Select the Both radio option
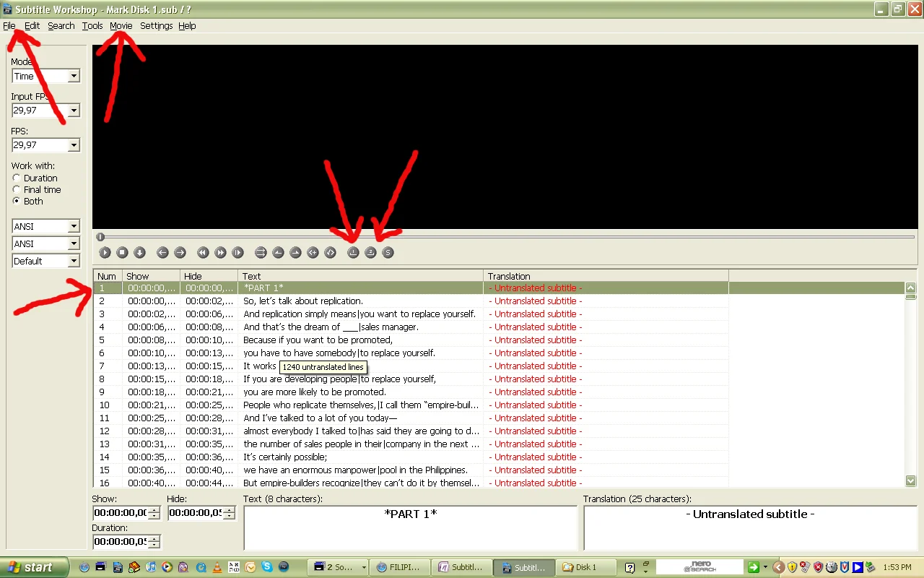This screenshot has width=924, height=578. coord(17,201)
